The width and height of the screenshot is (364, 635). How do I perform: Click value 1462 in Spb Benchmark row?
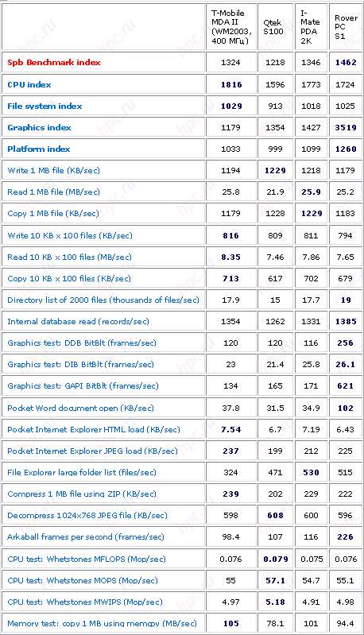pos(346,63)
